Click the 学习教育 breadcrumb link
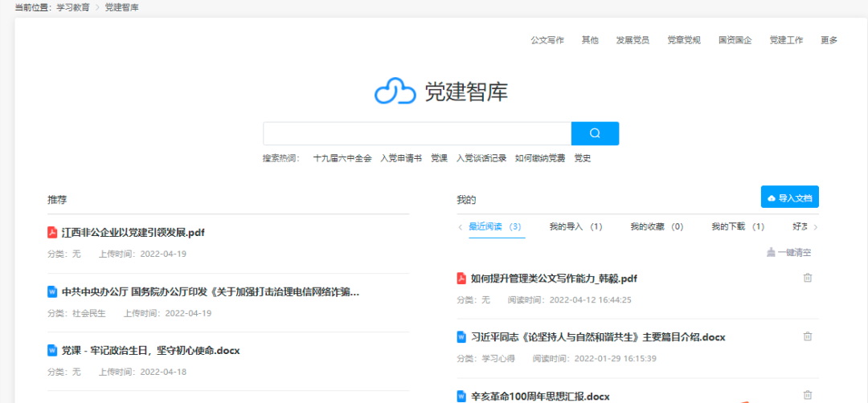The image size is (868, 403). point(73,8)
